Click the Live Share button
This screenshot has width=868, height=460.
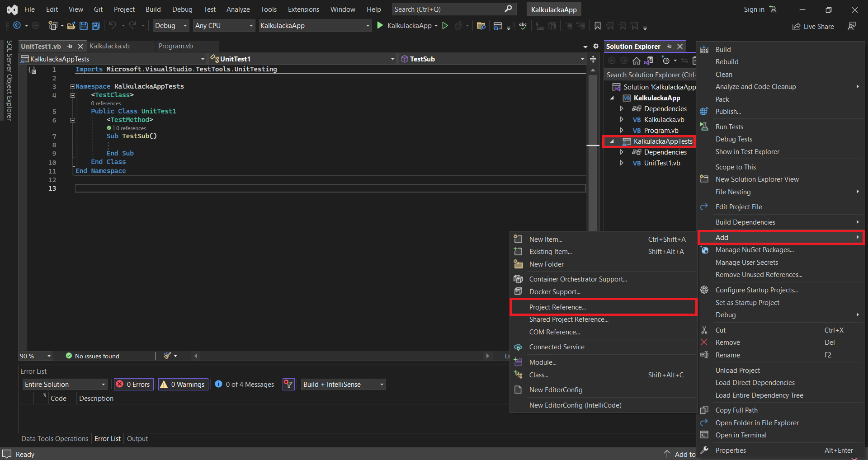(x=813, y=27)
